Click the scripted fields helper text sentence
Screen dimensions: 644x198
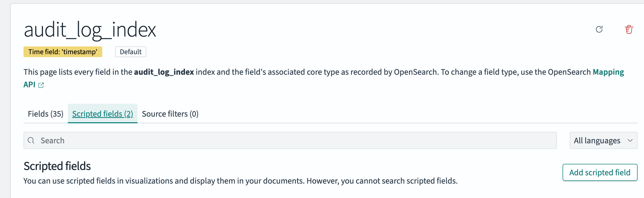240,181
